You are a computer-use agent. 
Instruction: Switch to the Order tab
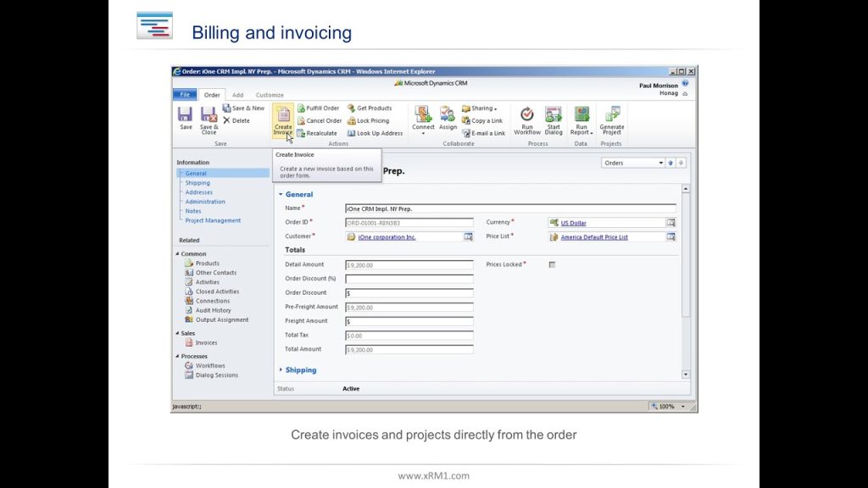212,95
